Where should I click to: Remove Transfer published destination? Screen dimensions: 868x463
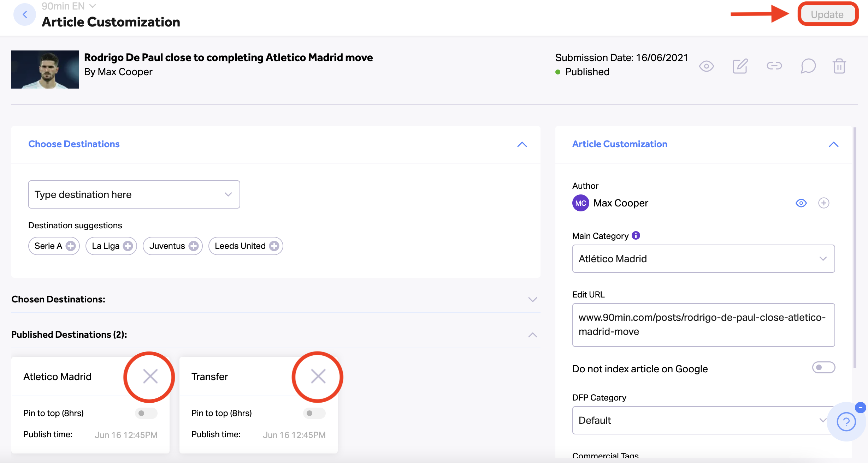(x=318, y=376)
